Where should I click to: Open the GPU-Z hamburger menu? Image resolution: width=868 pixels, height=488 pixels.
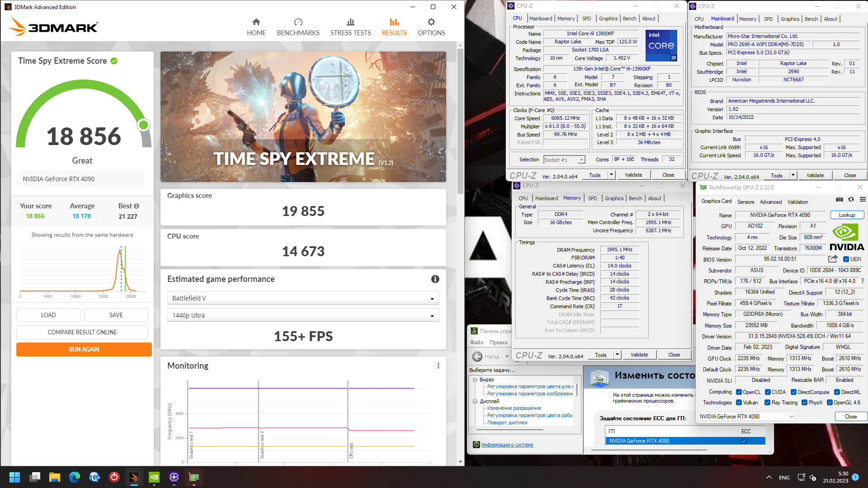863,199
